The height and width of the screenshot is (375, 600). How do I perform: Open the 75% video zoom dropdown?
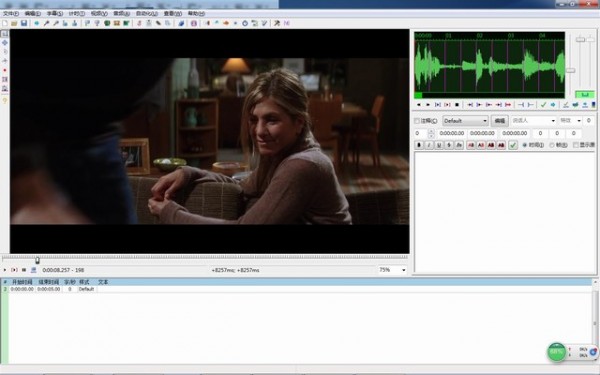[x=392, y=270]
